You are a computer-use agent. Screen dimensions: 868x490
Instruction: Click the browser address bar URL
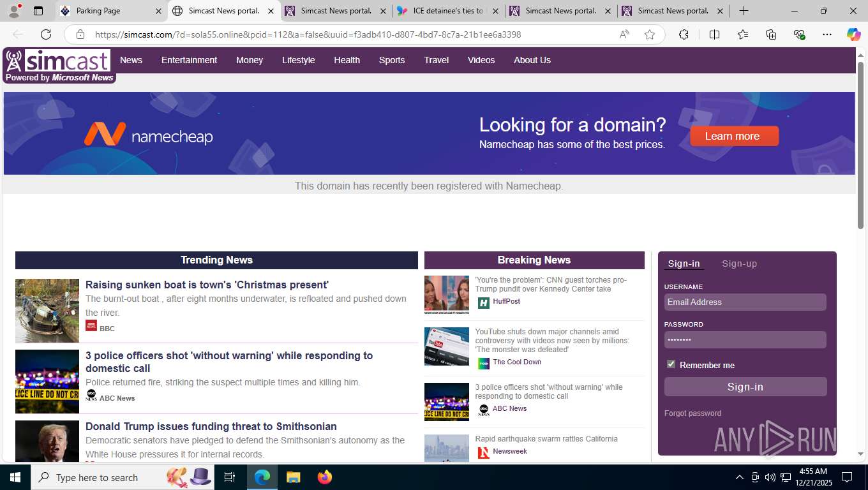click(x=308, y=34)
